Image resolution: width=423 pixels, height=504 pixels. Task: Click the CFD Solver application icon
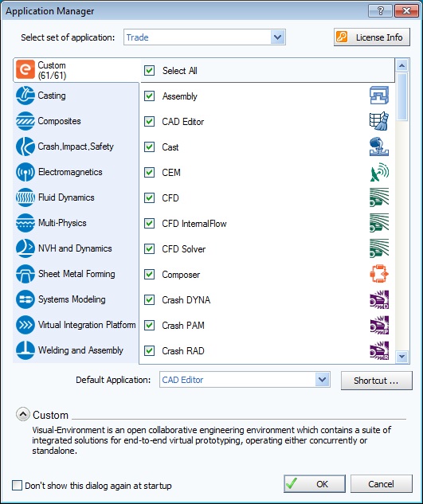(379, 248)
